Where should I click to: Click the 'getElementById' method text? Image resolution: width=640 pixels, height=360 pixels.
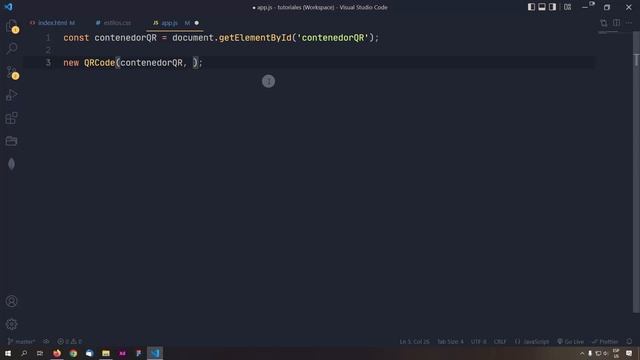point(255,38)
